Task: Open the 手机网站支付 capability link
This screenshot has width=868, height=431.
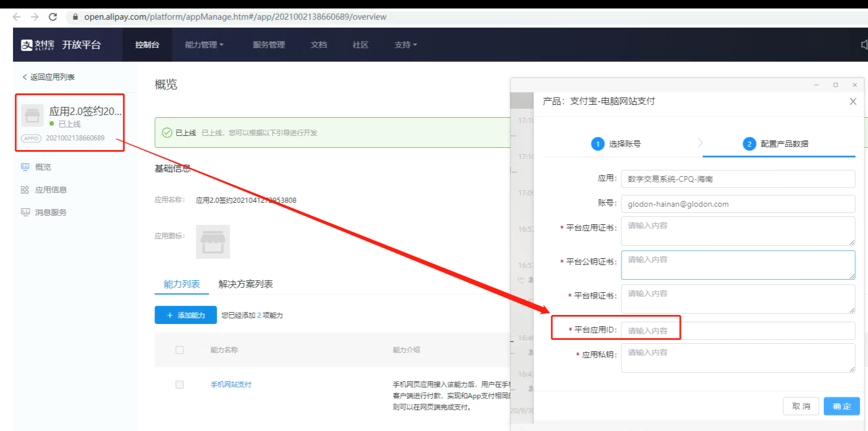Action: pos(231,385)
